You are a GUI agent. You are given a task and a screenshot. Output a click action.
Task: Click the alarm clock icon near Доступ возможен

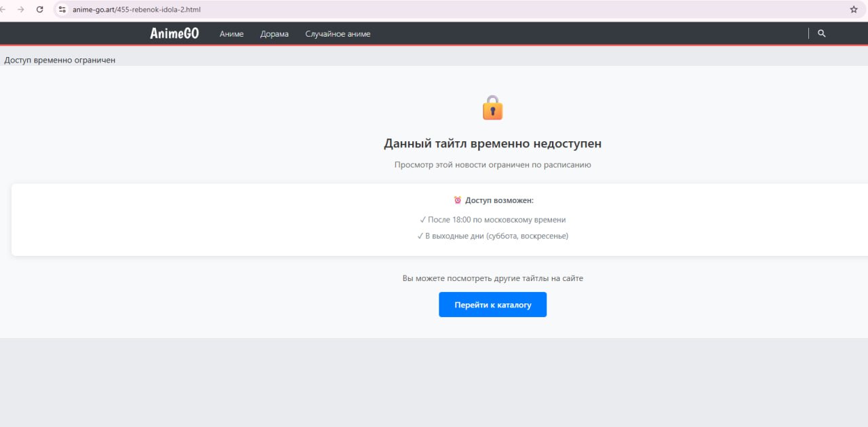click(458, 200)
